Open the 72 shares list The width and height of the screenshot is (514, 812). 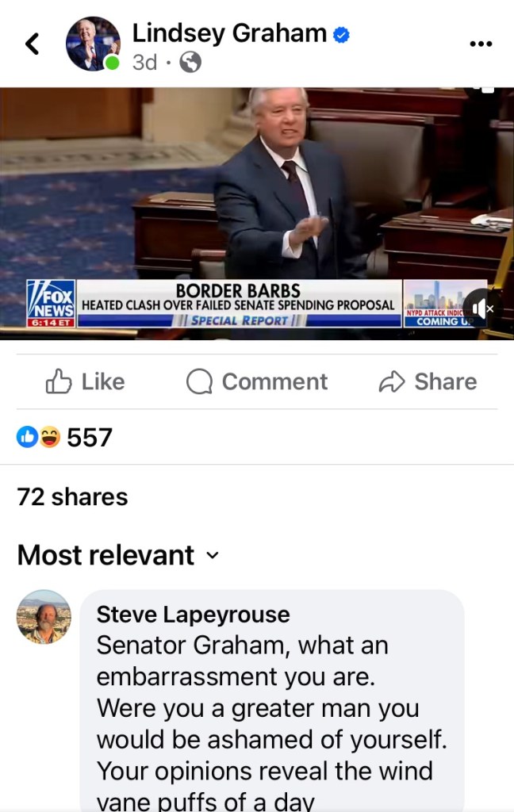[x=72, y=496]
